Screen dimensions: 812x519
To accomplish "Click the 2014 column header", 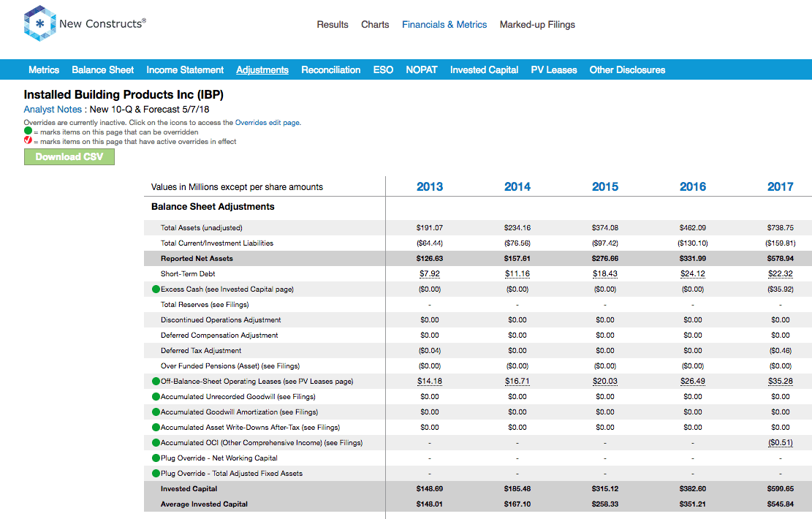I will (517, 186).
